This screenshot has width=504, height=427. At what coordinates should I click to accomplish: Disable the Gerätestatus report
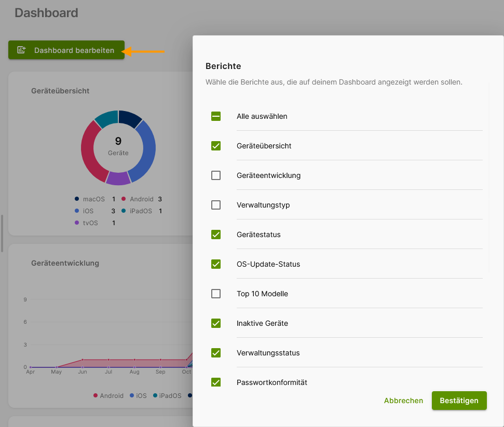point(216,235)
